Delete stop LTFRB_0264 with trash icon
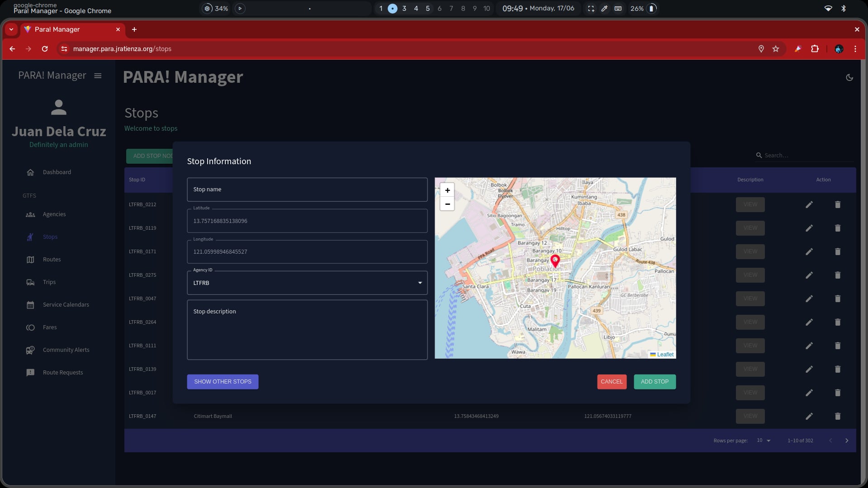 point(837,322)
